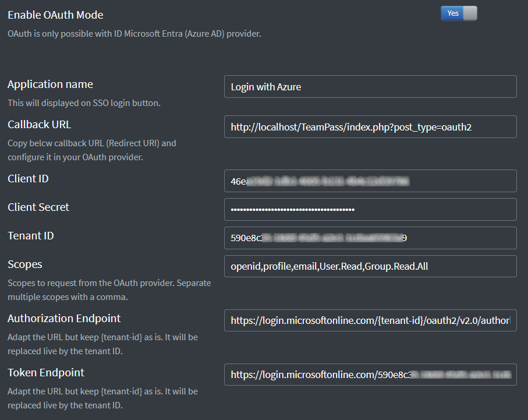Select the help text under Token Endpoint
The width and height of the screenshot is (528, 420).
[x=102, y=398]
